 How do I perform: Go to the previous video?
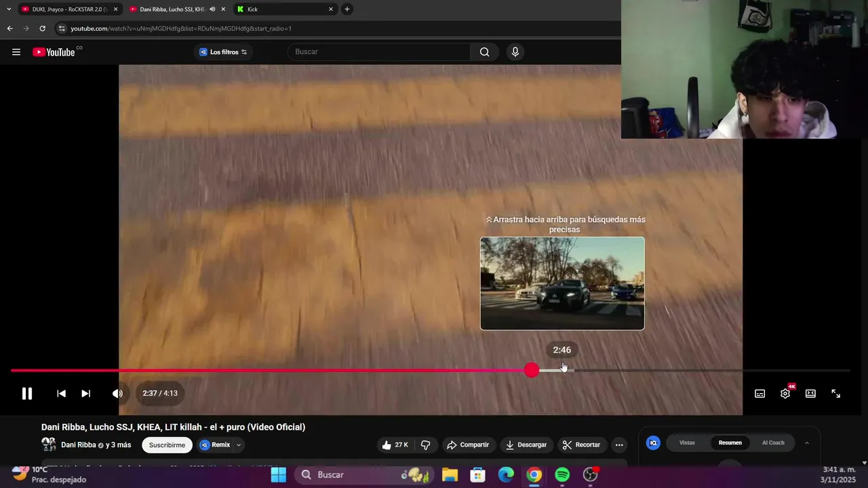[x=61, y=393]
